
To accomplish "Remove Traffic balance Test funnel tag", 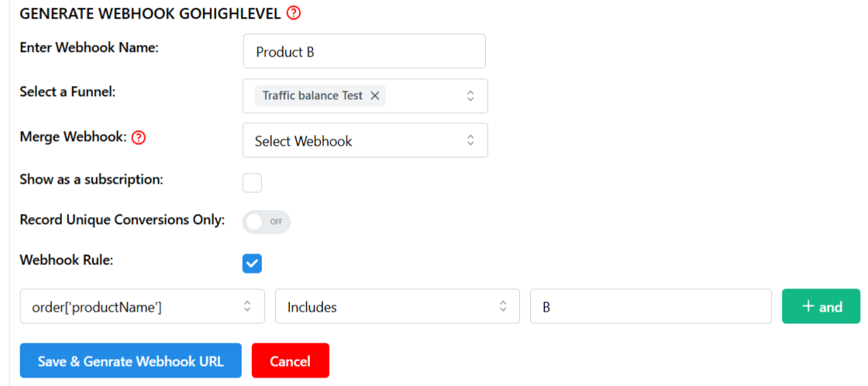I will click(x=375, y=96).
